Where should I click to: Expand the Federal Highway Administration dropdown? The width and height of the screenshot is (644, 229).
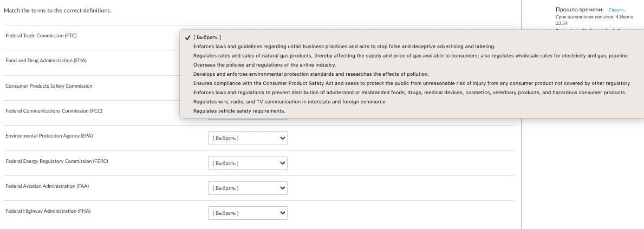pyautogui.click(x=248, y=213)
